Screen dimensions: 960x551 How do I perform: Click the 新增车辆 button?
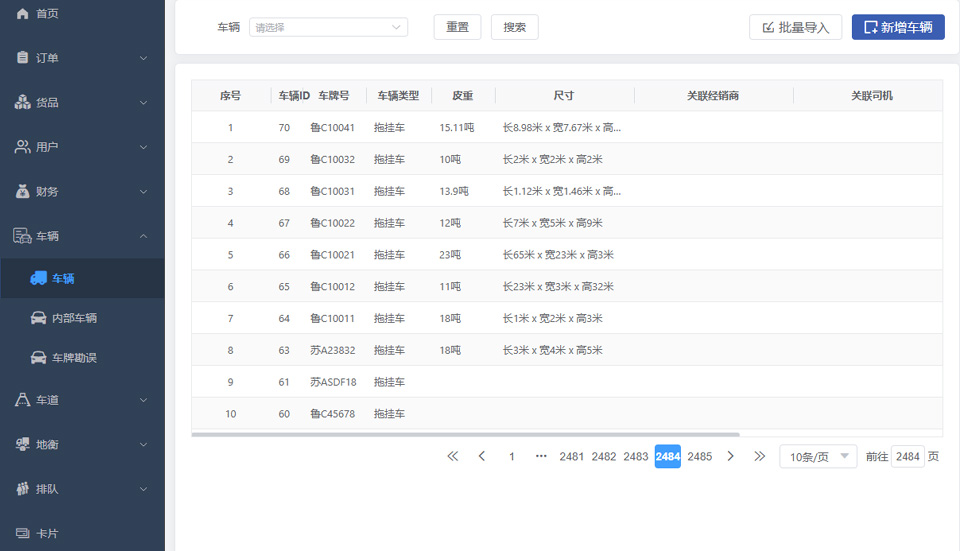[897, 28]
